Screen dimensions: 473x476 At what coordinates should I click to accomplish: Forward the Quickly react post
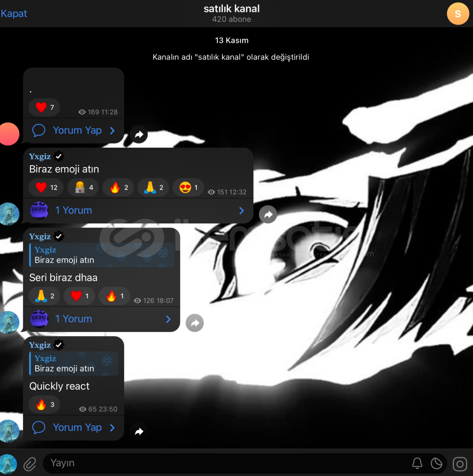click(139, 431)
